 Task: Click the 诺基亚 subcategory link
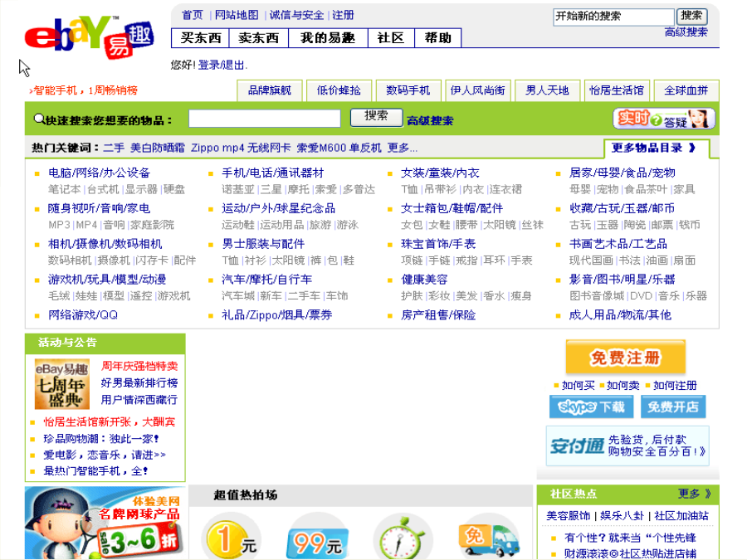coord(238,189)
